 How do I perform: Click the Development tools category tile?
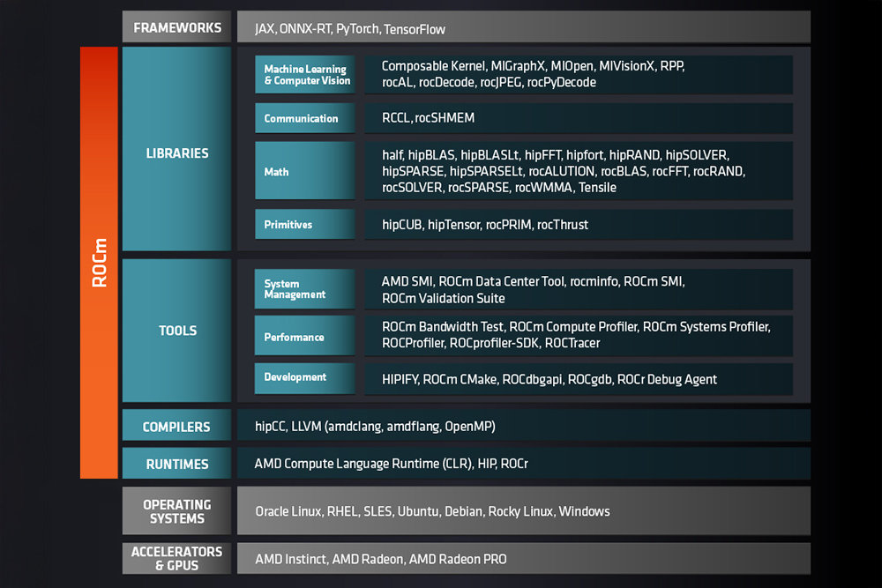(304, 378)
